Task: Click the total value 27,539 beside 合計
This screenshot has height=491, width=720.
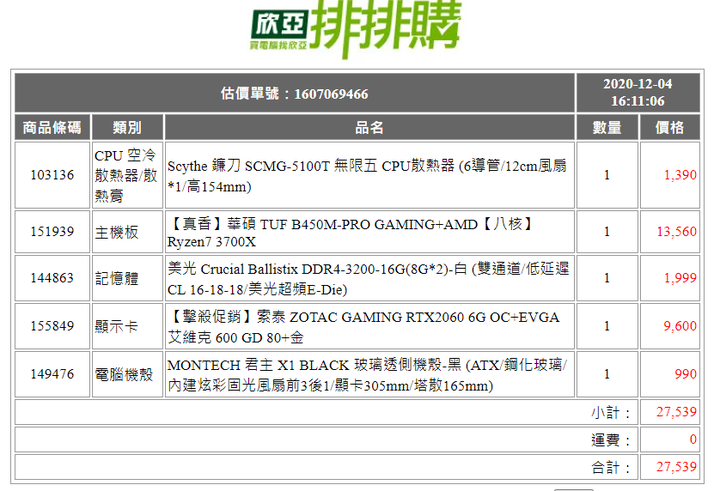Action: [x=676, y=467]
